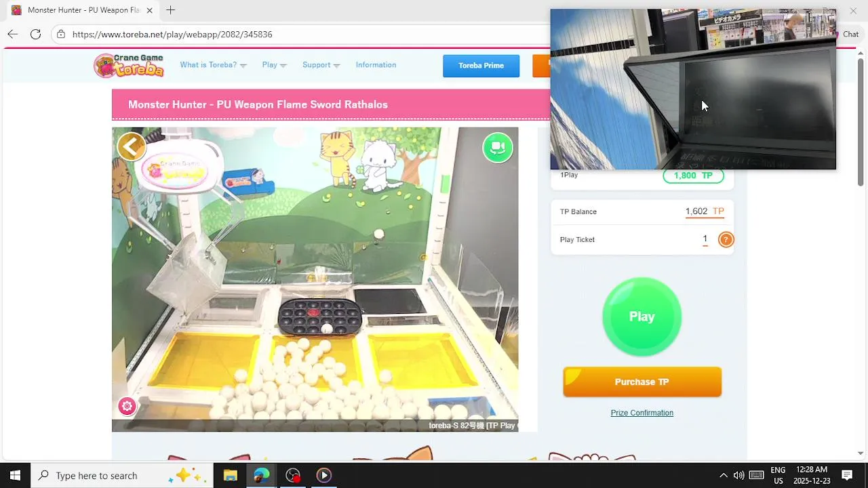Viewport: 868px width, 488px height.
Task: Open the Chat panel in the browser toolbar
Action: (x=849, y=34)
